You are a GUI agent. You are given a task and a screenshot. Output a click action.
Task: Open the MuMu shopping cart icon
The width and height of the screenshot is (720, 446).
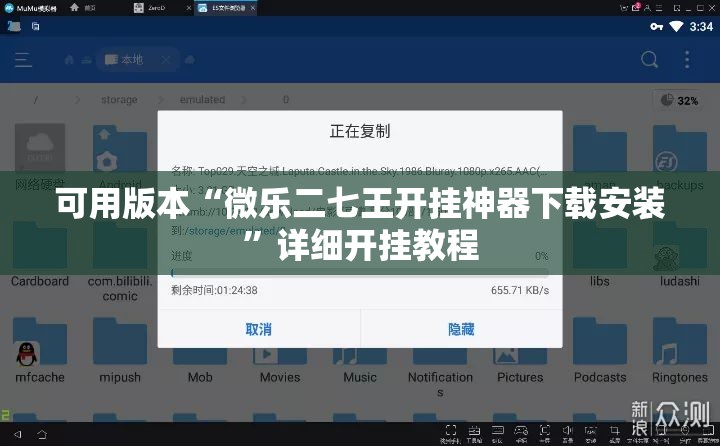pyautogui.click(x=624, y=7)
